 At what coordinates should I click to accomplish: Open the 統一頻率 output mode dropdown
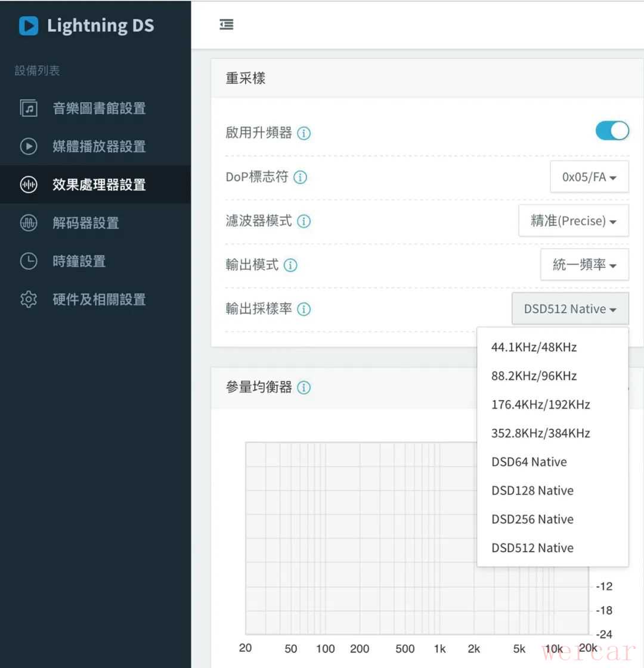tap(584, 265)
